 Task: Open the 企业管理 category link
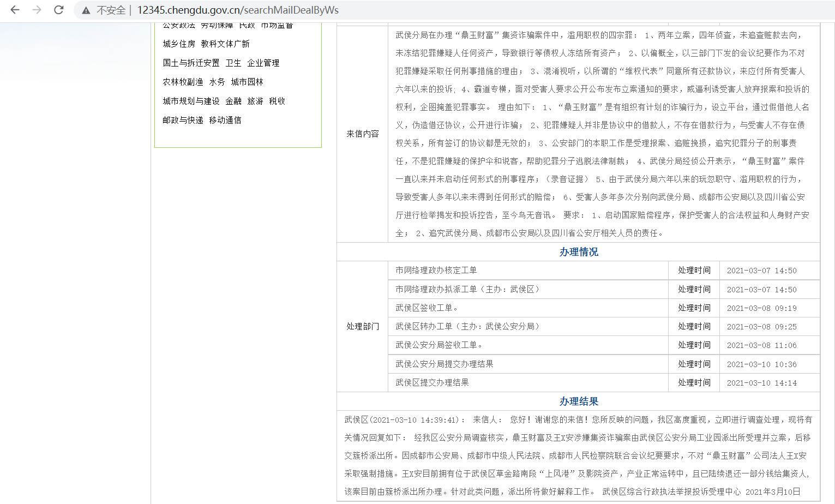(x=263, y=63)
